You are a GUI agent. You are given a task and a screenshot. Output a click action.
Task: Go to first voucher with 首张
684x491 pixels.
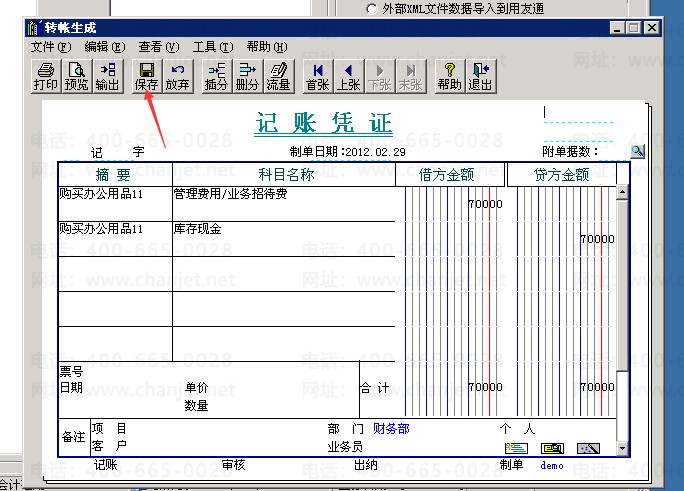tap(318, 76)
